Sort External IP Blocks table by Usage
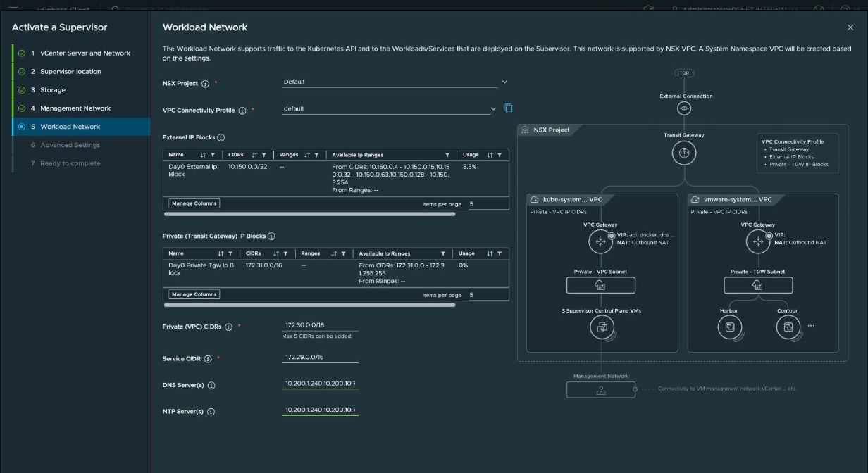868x473 pixels. pos(489,155)
